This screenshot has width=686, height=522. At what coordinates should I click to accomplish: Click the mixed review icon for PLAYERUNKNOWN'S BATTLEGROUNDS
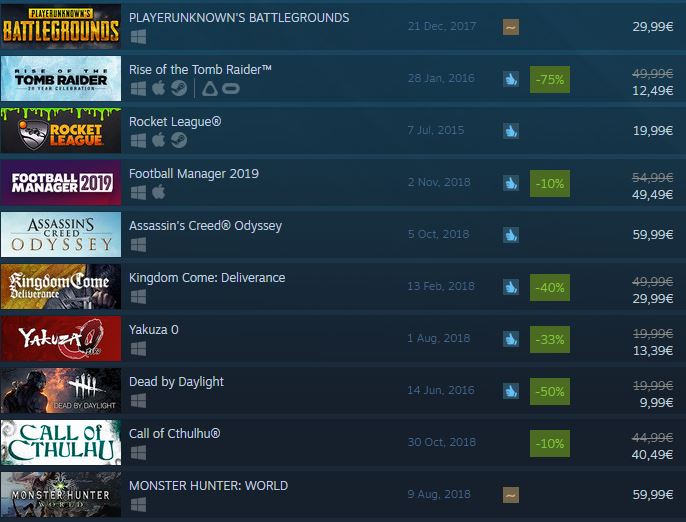[x=511, y=27]
